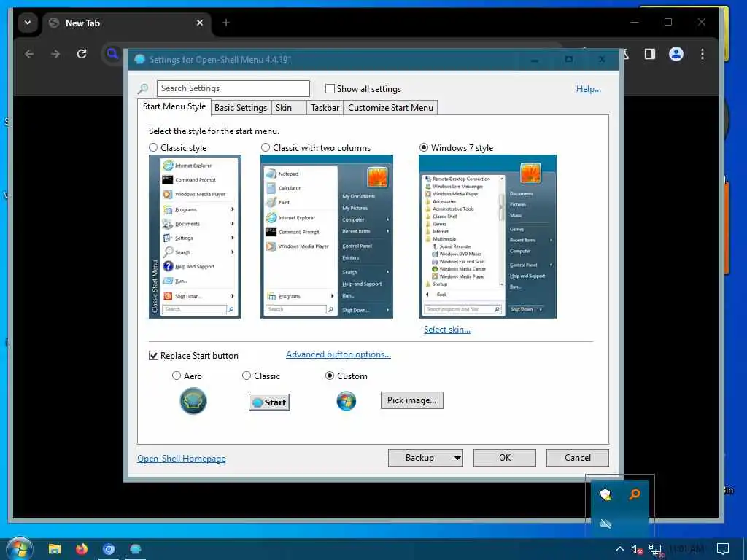The image size is (747, 560).
Task: Click Chrome's back arrow button
Action: coord(29,54)
